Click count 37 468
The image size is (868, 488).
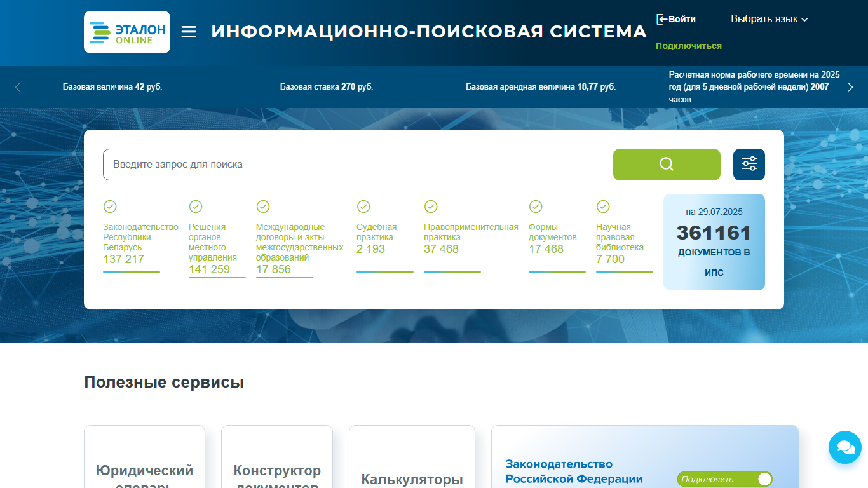click(x=441, y=249)
